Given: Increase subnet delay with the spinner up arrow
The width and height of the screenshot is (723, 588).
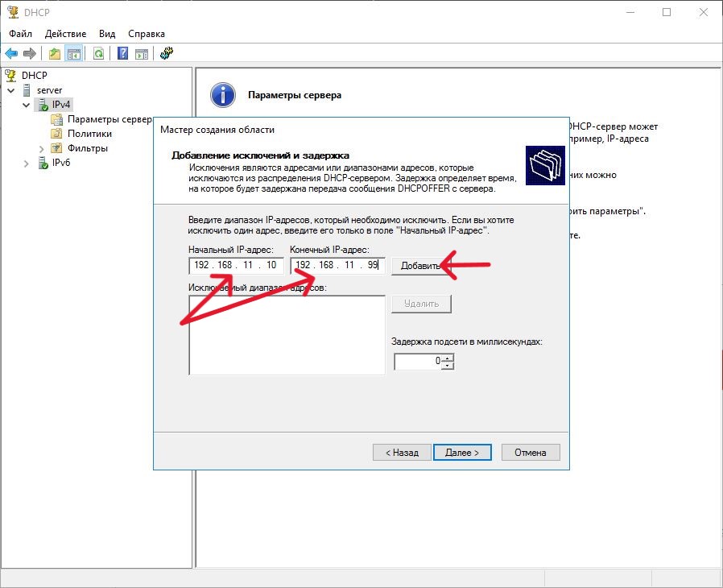Looking at the screenshot, I should (448, 358).
